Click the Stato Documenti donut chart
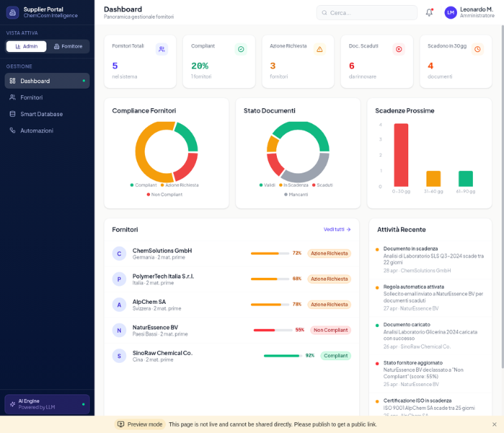The height and width of the screenshot is (433, 504). pyautogui.click(x=298, y=152)
